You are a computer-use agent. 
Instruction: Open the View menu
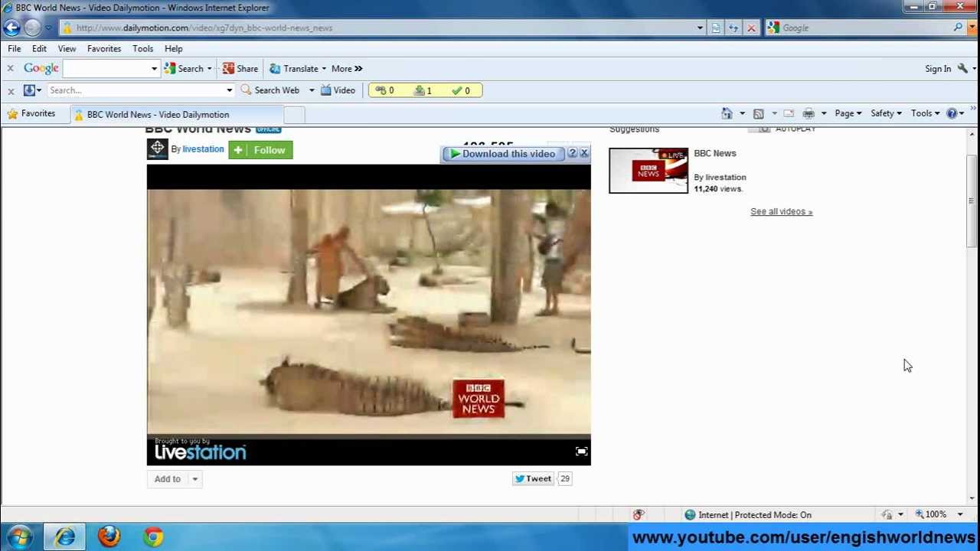point(67,48)
